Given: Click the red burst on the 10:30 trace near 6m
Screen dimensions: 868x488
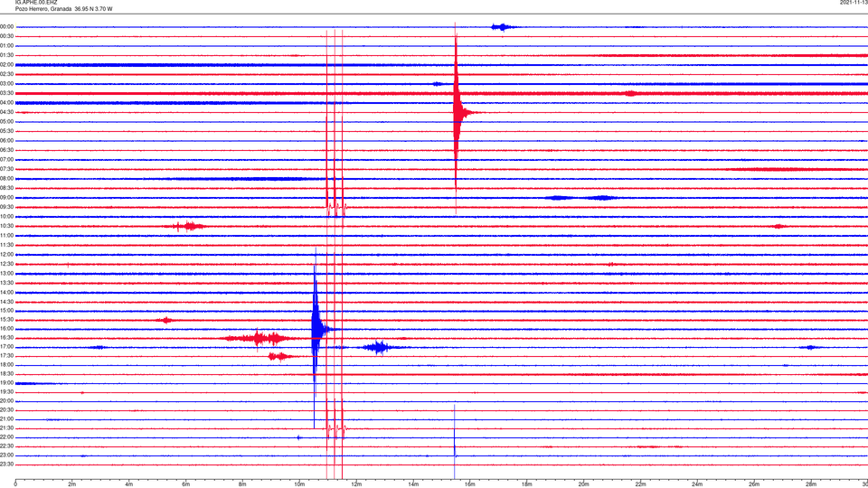Looking at the screenshot, I should coord(187,226).
